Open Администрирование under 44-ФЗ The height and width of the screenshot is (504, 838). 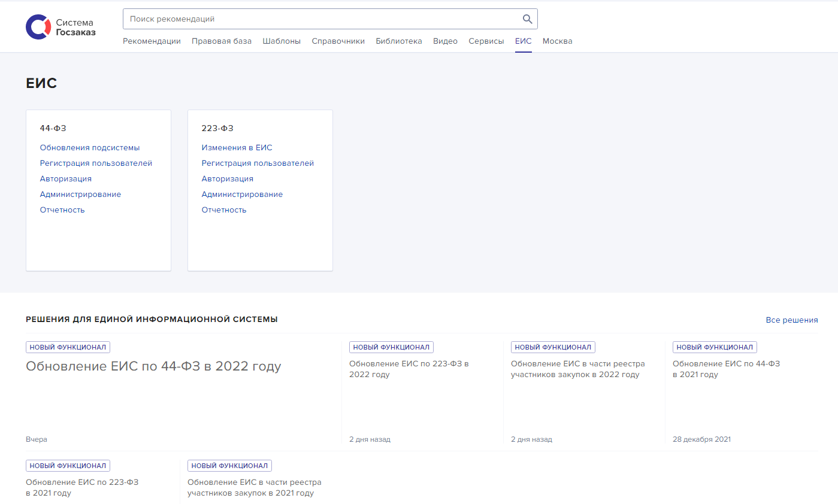coord(80,195)
